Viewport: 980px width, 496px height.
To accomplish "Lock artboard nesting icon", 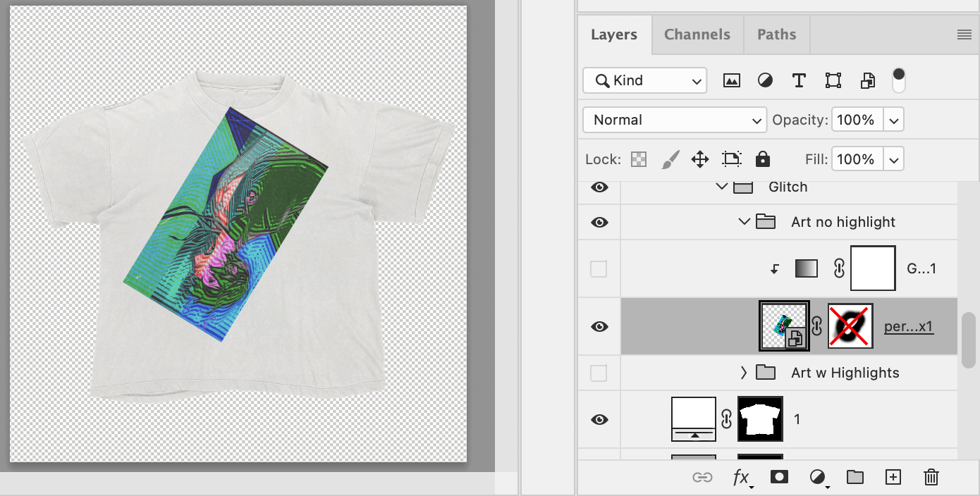I will pyautogui.click(x=732, y=159).
